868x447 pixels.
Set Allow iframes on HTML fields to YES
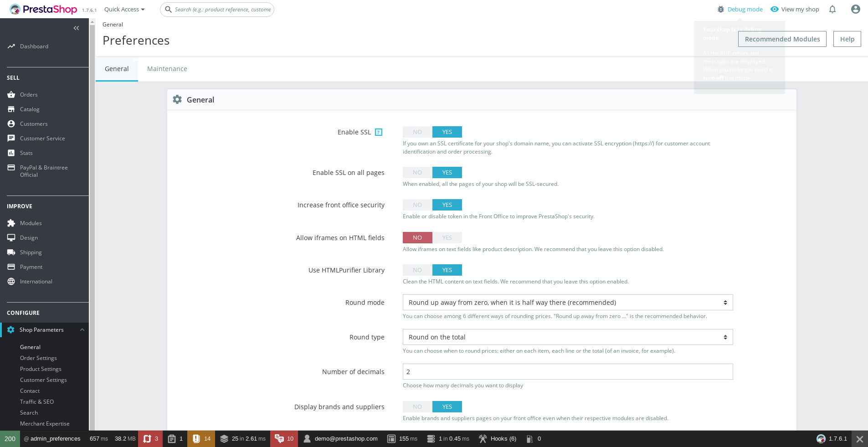(447, 238)
